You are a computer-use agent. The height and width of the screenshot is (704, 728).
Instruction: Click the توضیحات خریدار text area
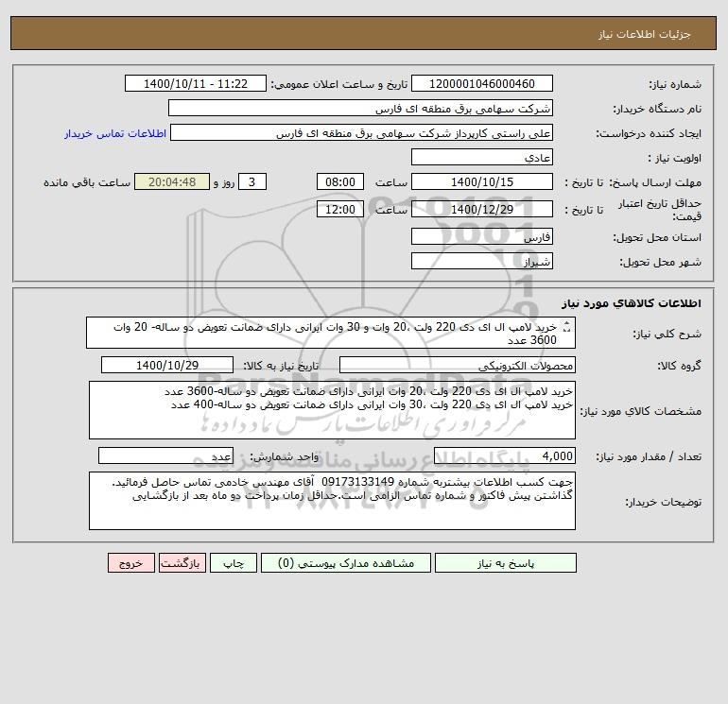[x=332, y=501]
